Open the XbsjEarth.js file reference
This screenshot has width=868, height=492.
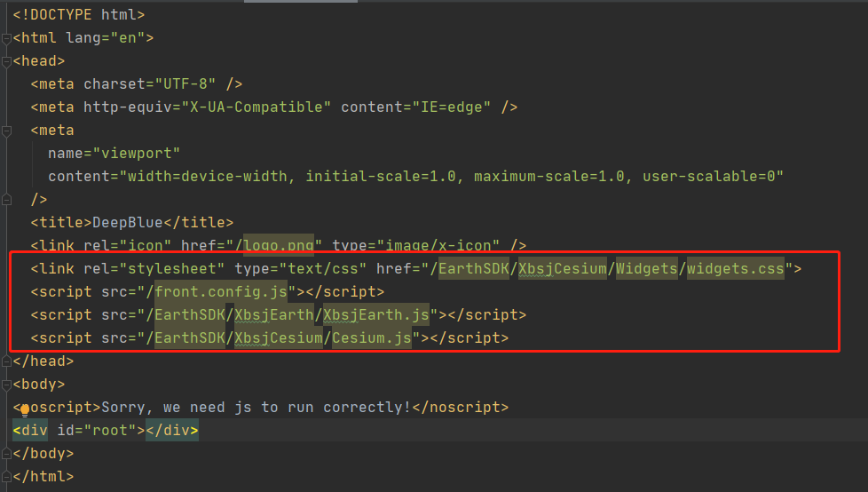point(376,314)
